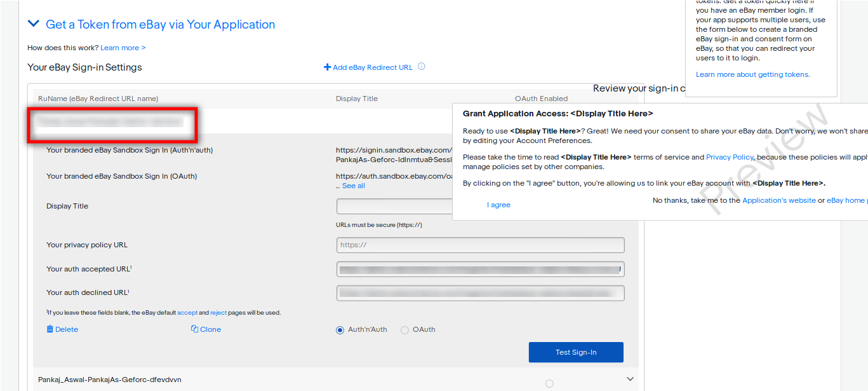The height and width of the screenshot is (391, 868).
Task: Select the Auth'n'Auth radio button
Action: [340, 330]
